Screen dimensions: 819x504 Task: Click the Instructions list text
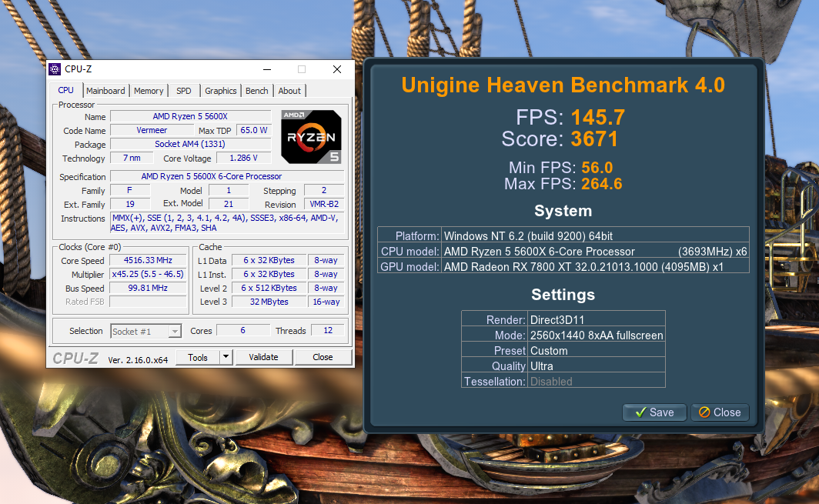pyautogui.click(x=227, y=223)
